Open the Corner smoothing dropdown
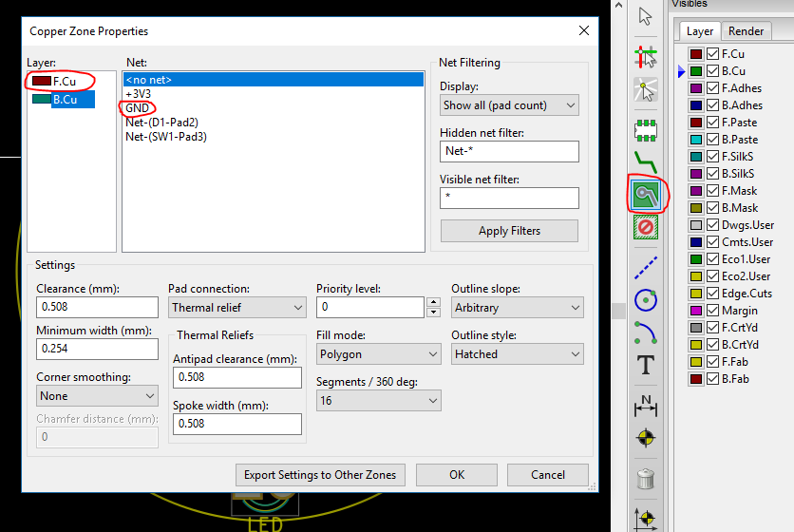The height and width of the screenshot is (532, 794). point(97,396)
